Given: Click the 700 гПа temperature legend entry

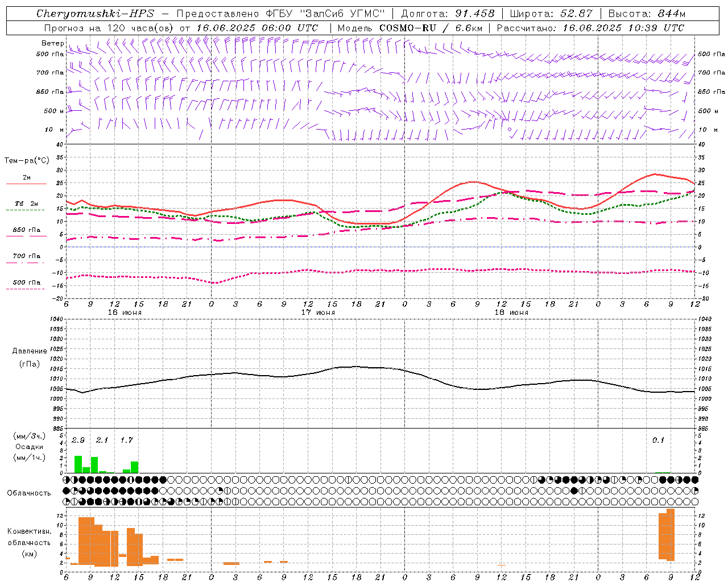Looking at the screenshot, I should pyautogui.click(x=26, y=256).
